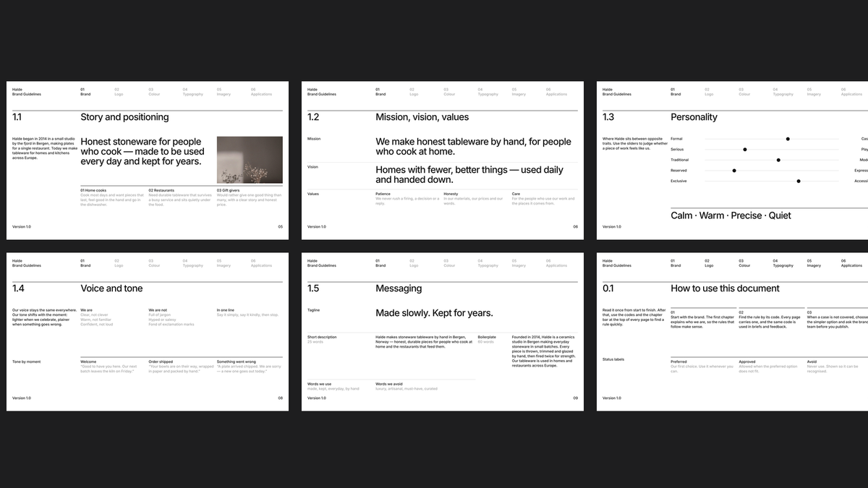Screen dimensions: 868x488
Task: Click the Serious slider handle on Personality slide
Action: pyautogui.click(x=745, y=150)
